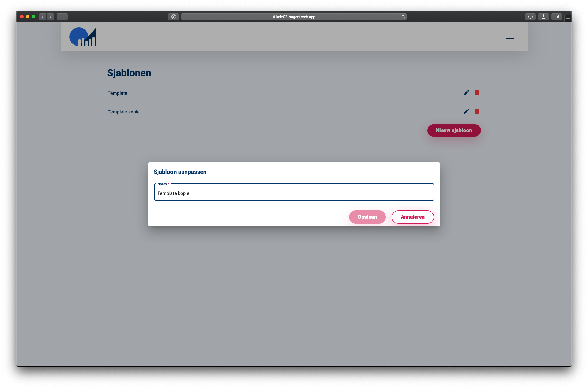
Task: Click the edit pencil for Template 1
Action: coord(466,93)
